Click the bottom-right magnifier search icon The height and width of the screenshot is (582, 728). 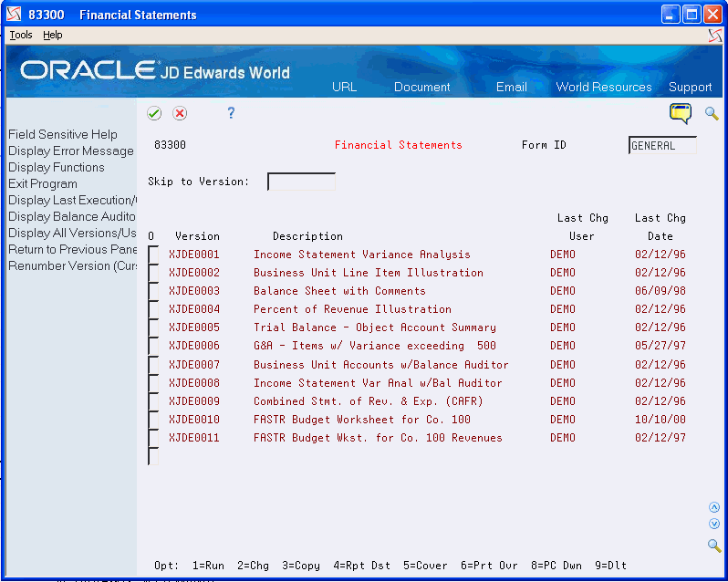714,546
